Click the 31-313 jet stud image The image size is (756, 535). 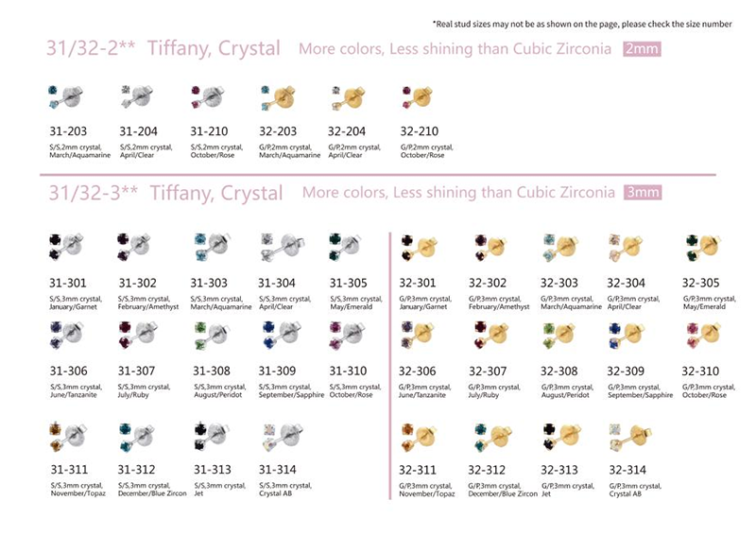pyautogui.click(x=207, y=435)
